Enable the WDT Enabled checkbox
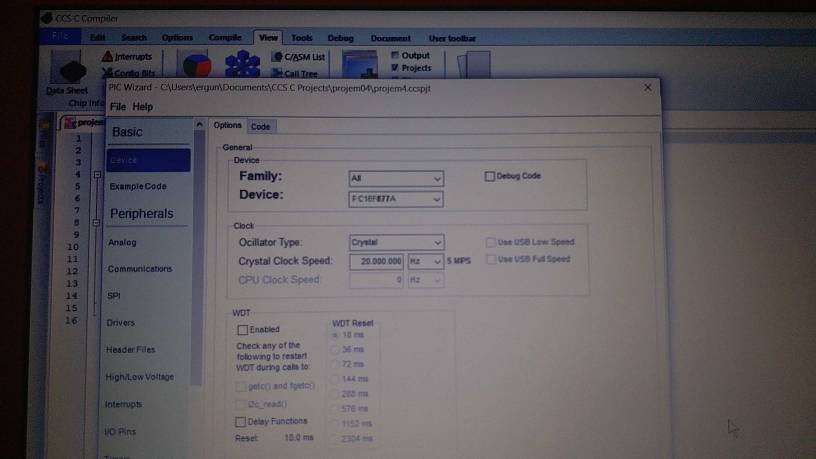Viewport: 816px width, 459px height. click(x=243, y=330)
